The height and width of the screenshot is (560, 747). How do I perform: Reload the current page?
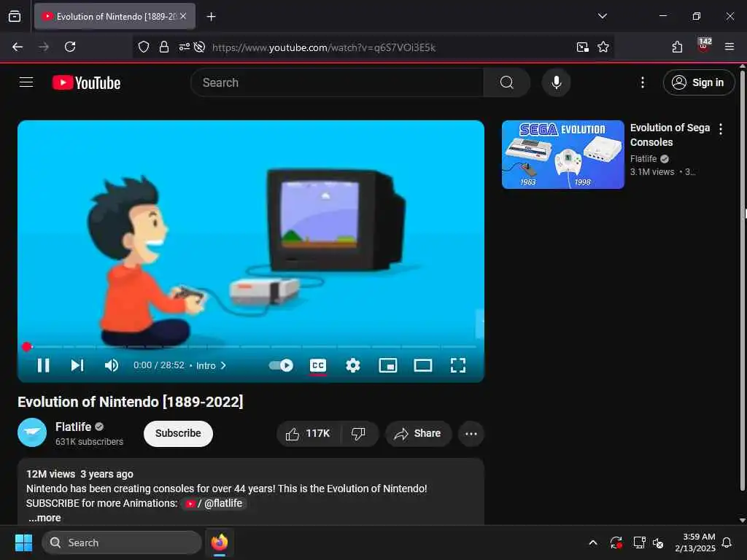[70, 47]
